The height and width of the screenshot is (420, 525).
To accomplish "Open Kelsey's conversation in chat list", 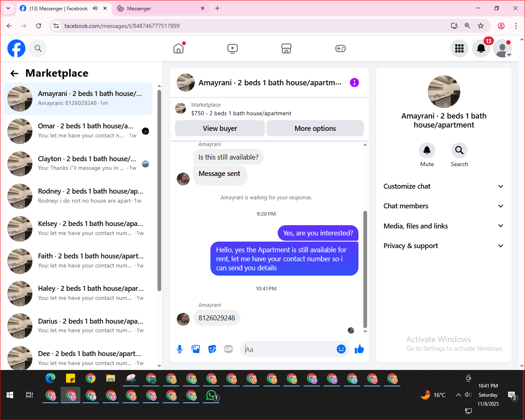I will click(78, 228).
